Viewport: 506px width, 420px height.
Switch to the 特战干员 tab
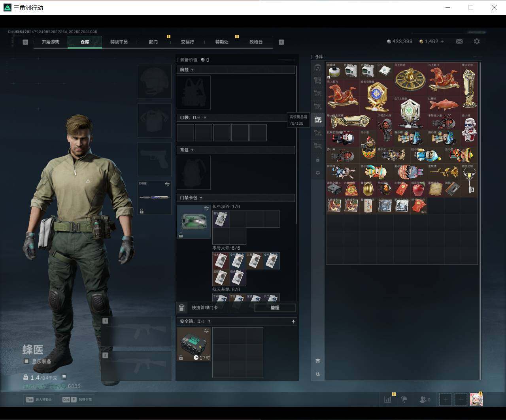point(119,42)
